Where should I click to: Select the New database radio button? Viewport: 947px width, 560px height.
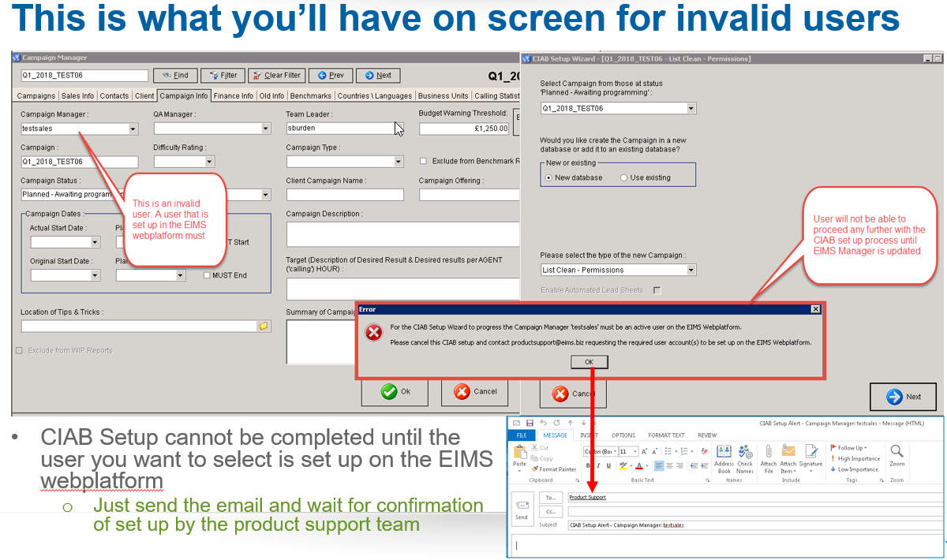pyautogui.click(x=549, y=177)
